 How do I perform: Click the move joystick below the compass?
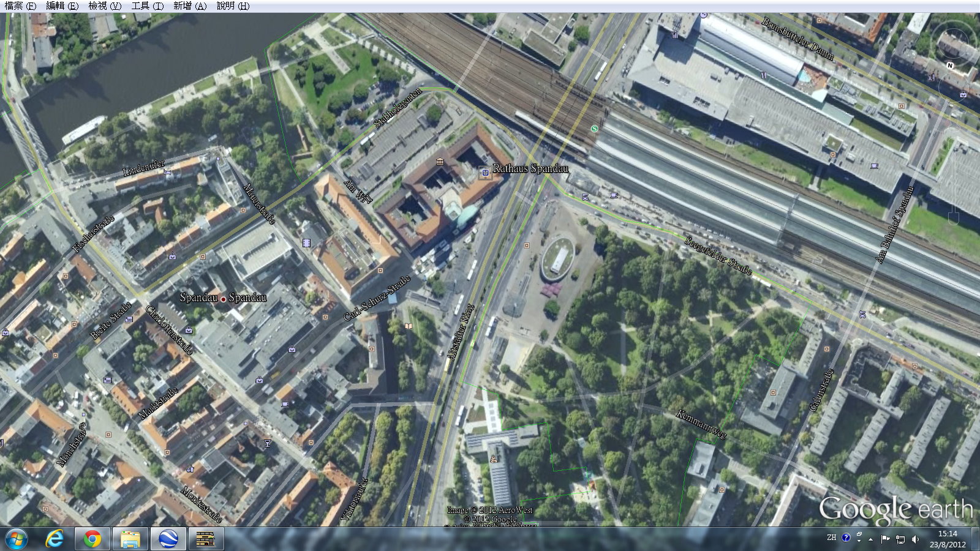(954, 87)
